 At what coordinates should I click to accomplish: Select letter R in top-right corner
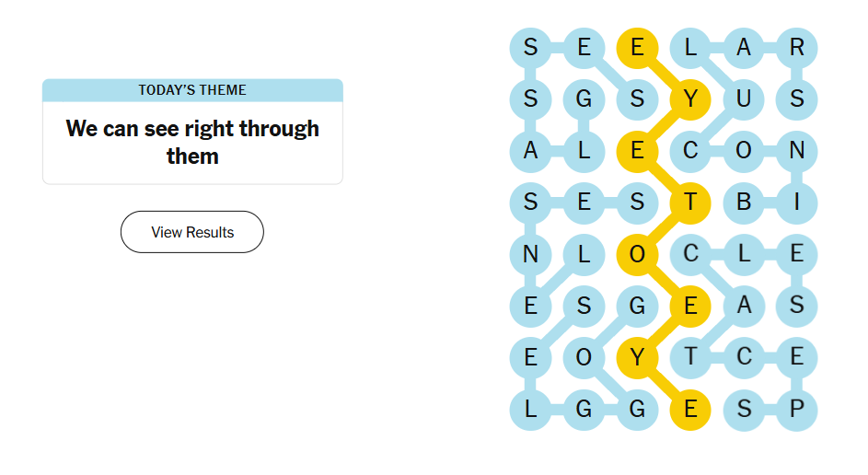click(797, 47)
